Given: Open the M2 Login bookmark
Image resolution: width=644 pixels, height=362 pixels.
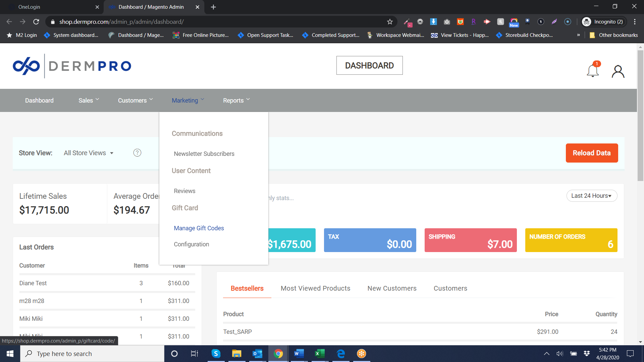Looking at the screenshot, I should pos(22,35).
